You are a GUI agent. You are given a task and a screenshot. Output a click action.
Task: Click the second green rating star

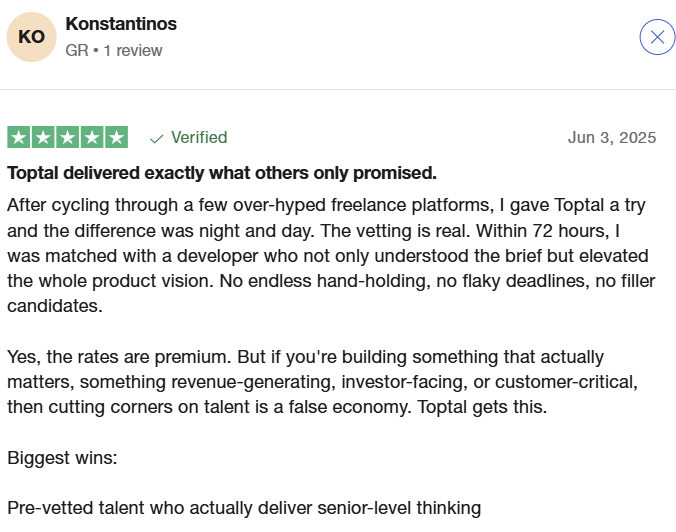coord(43,137)
